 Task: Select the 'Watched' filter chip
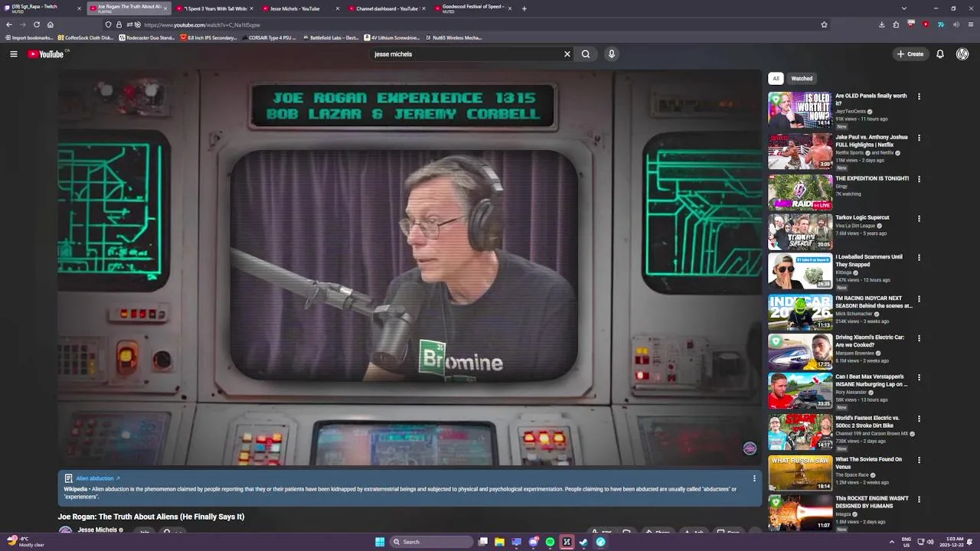(802, 78)
